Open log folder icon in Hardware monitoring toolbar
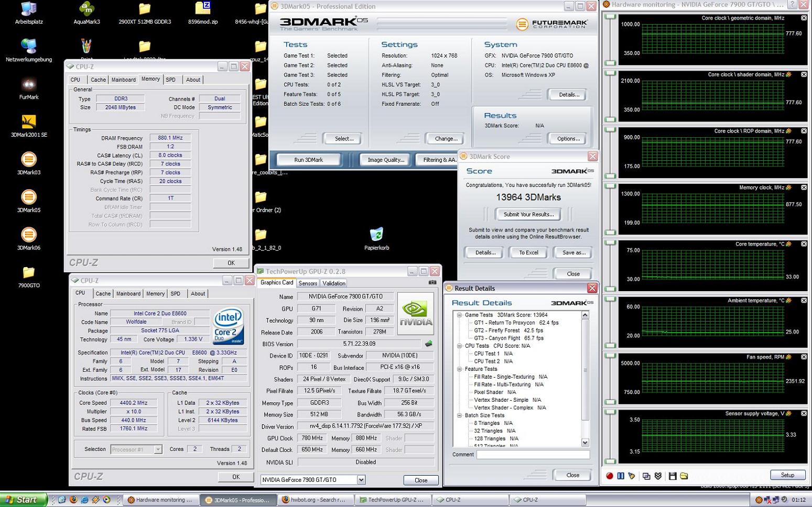The image size is (812, 507). 684,476
